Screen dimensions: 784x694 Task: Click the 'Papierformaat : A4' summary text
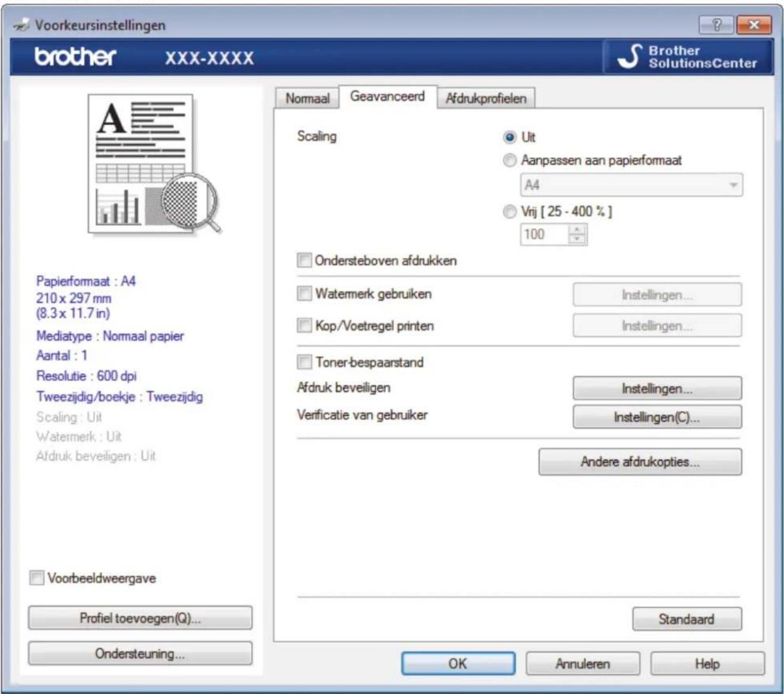tap(86, 281)
